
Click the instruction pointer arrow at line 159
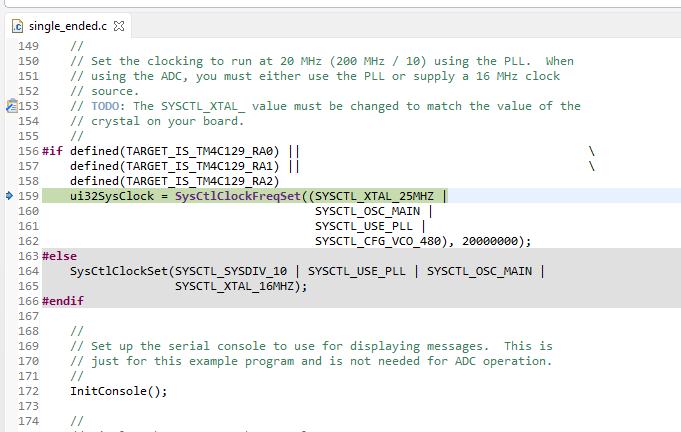pyautogui.click(x=10, y=196)
